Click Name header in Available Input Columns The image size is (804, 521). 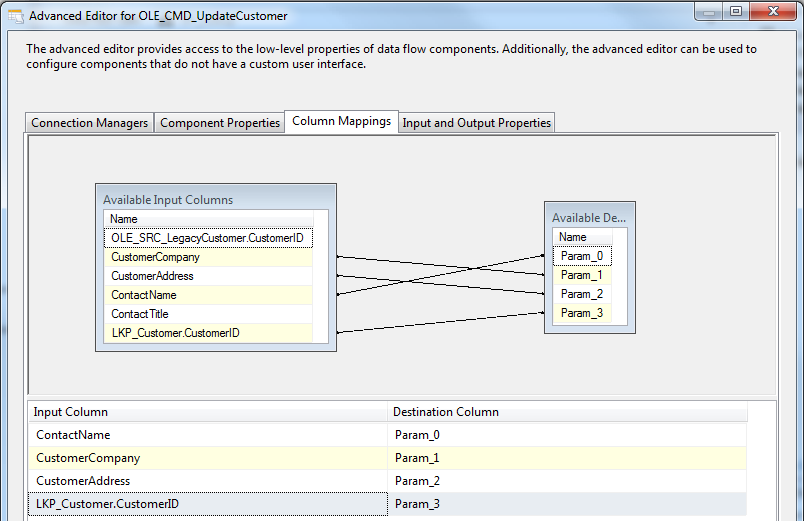(x=208, y=219)
